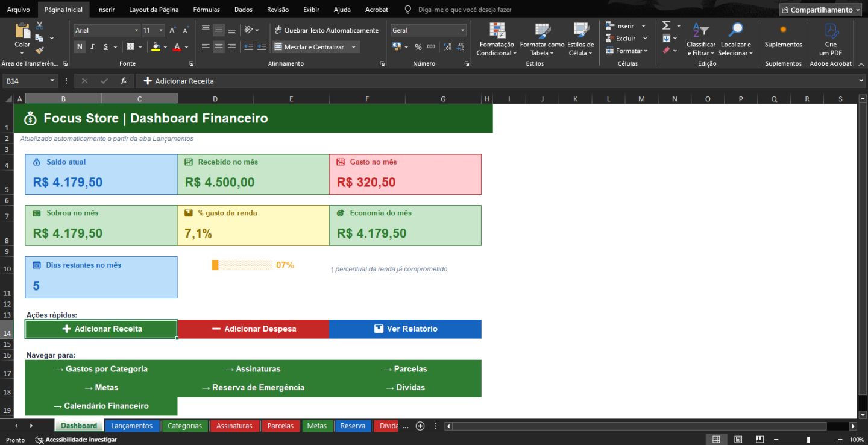This screenshot has width=868, height=445.
Task: Toggle center horizontal alignment
Action: coord(219,46)
